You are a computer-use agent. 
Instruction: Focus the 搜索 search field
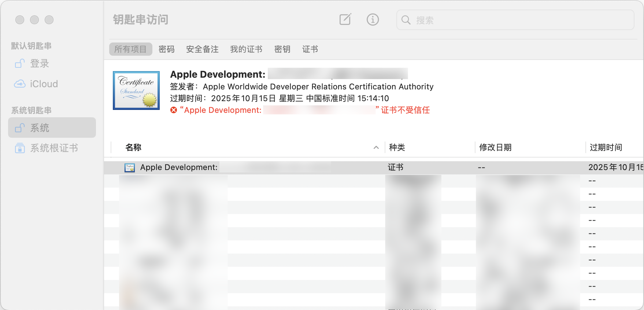click(x=515, y=20)
